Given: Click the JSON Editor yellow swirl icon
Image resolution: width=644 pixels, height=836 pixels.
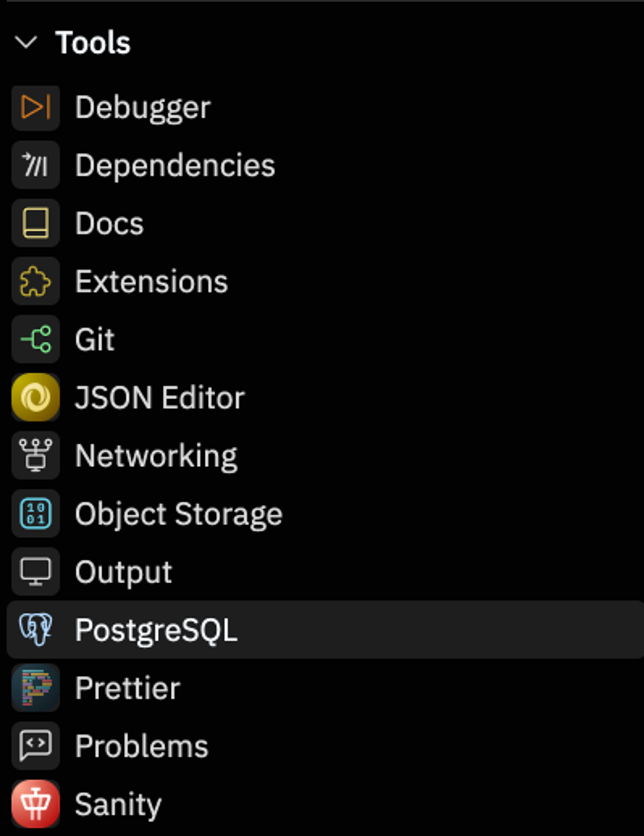Looking at the screenshot, I should tap(36, 397).
